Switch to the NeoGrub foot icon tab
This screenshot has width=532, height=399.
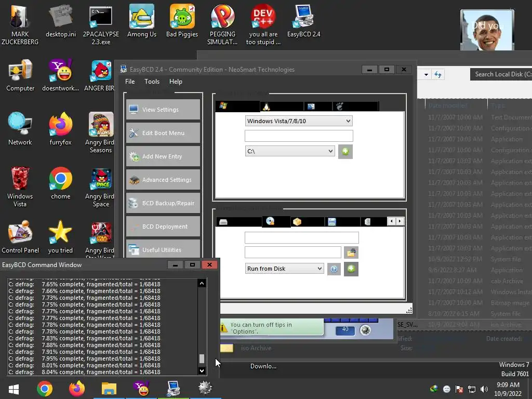(355, 107)
